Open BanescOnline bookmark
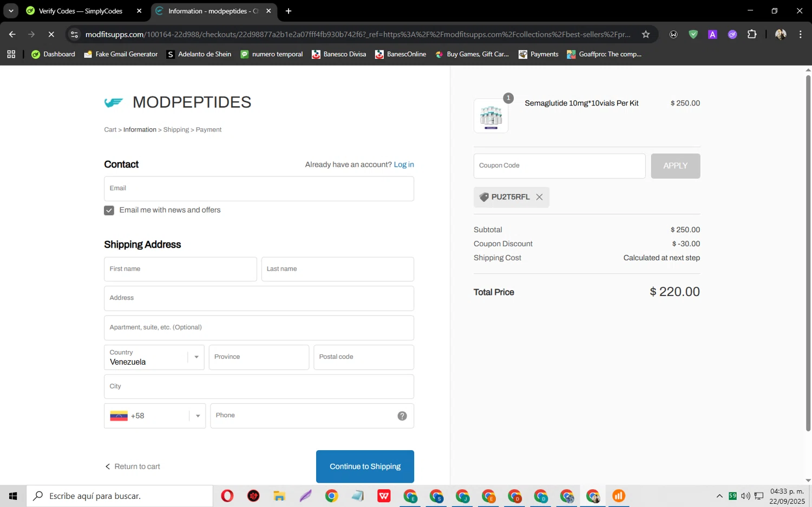 point(401,54)
